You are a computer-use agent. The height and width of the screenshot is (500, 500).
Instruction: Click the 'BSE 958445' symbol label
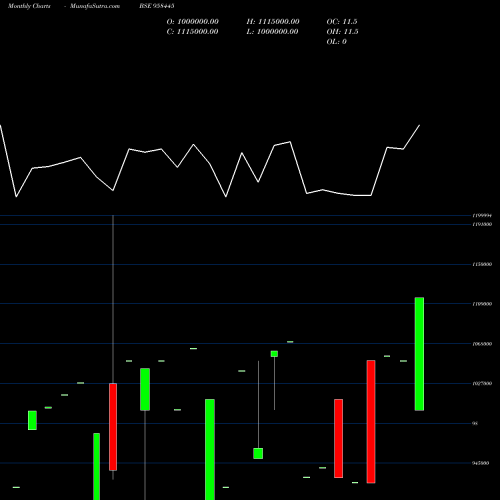157,6
